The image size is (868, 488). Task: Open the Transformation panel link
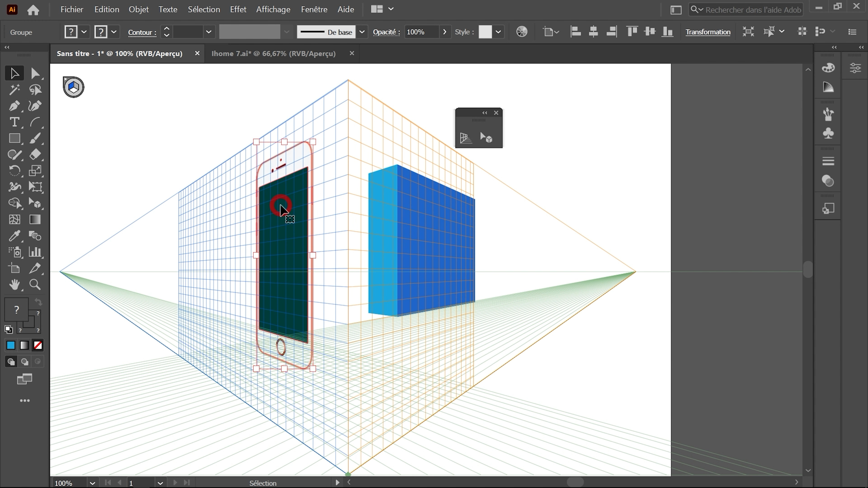tap(708, 32)
